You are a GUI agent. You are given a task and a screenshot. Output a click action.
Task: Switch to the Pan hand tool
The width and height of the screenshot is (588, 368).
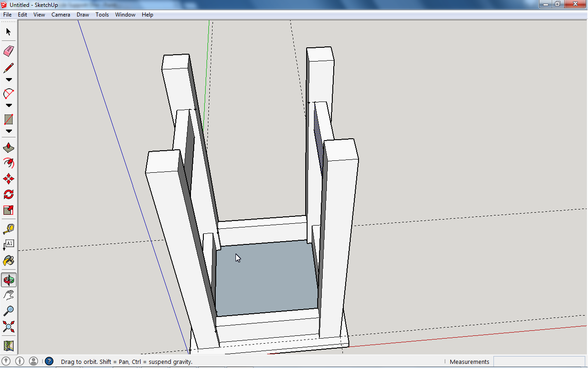tap(8, 295)
